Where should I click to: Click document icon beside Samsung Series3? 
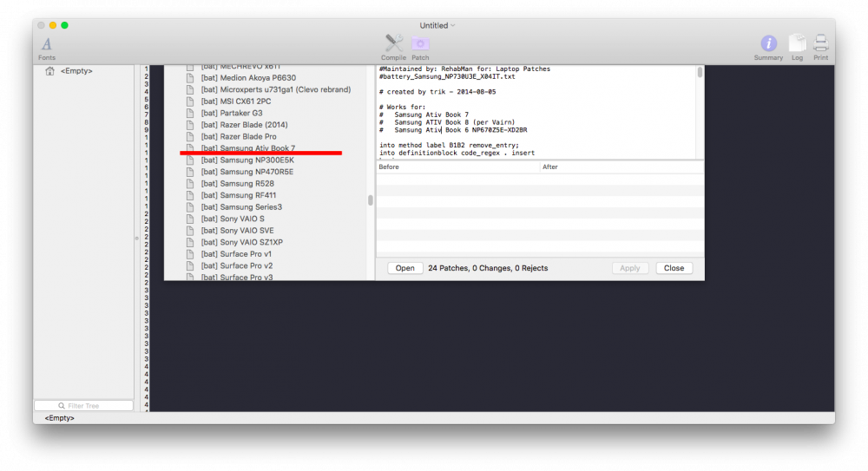tap(190, 207)
